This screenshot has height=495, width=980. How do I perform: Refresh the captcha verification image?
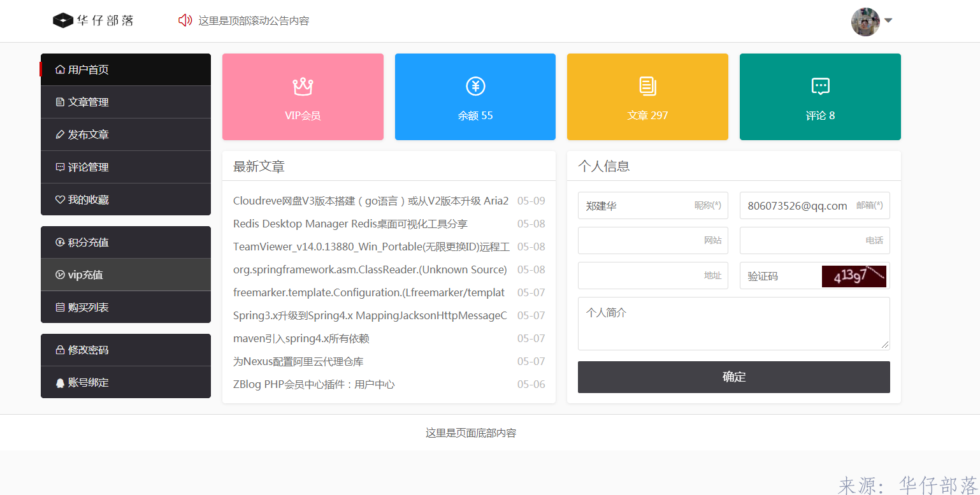854,276
